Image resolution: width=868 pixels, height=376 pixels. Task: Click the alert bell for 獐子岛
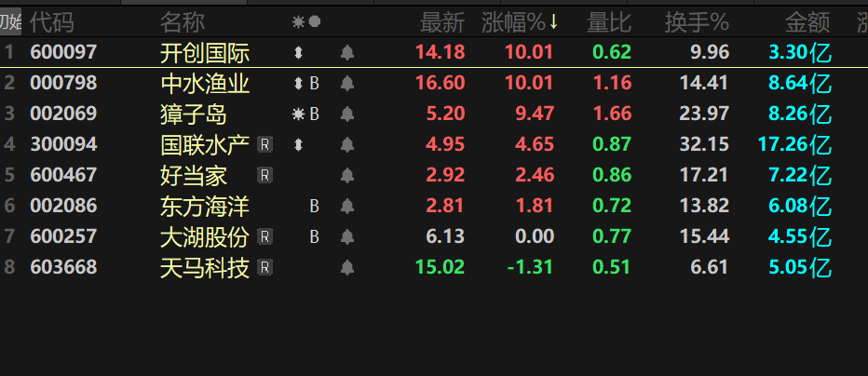(347, 114)
